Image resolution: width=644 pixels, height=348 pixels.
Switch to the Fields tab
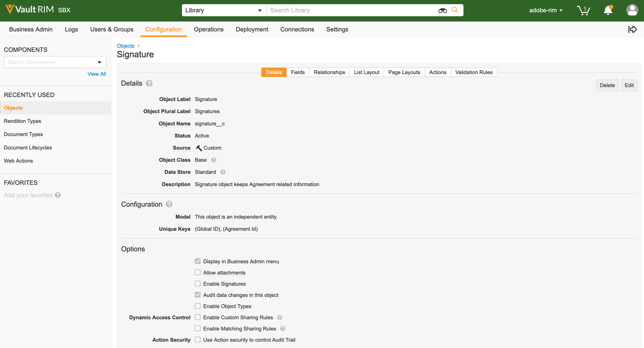pos(298,72)
